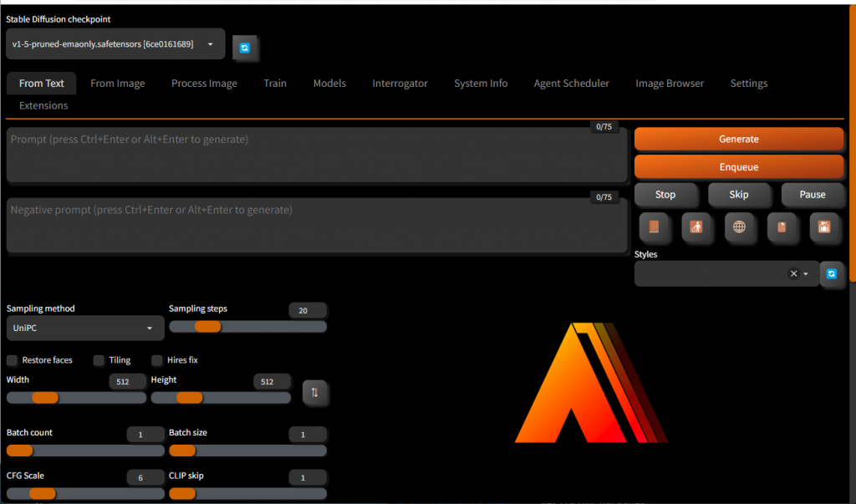The width and height of the screenshot is (856, 504).
Task: Click the Width value field showing 512
Action: [127, 381]
